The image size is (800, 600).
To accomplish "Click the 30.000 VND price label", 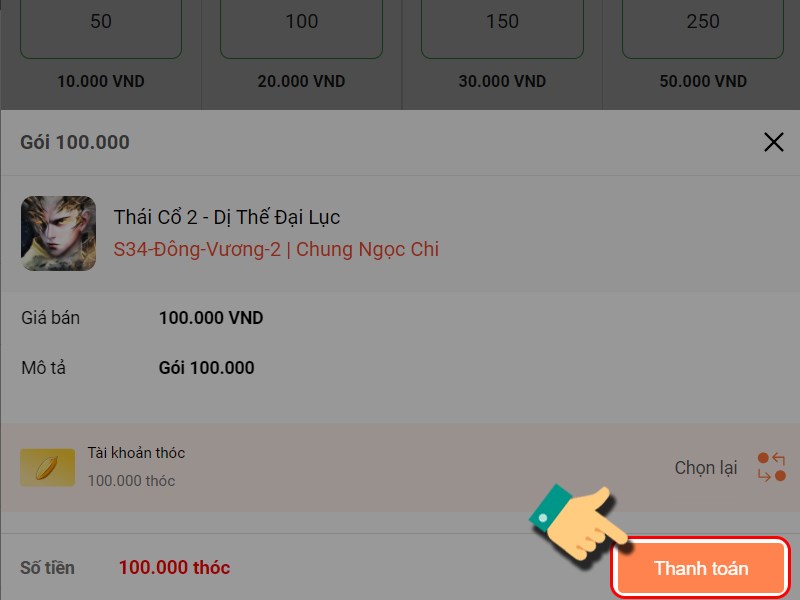I will 502,81.
